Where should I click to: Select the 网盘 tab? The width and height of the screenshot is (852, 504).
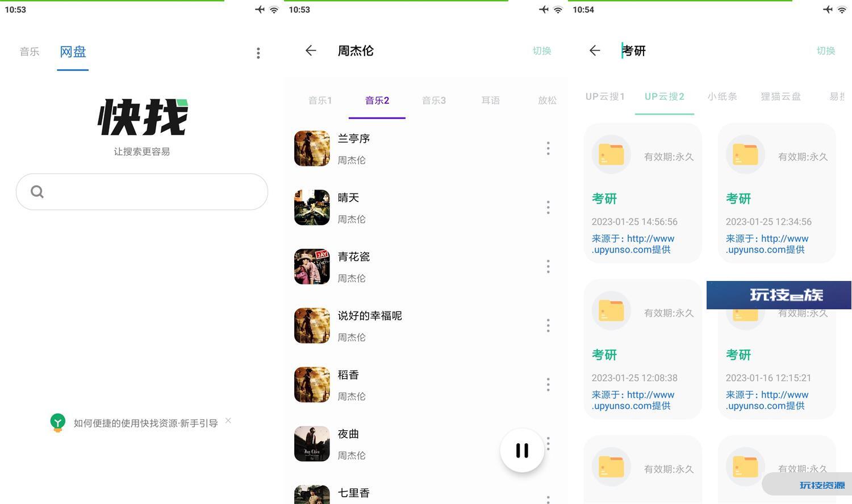pyautogui.click(x=73, y=52)
